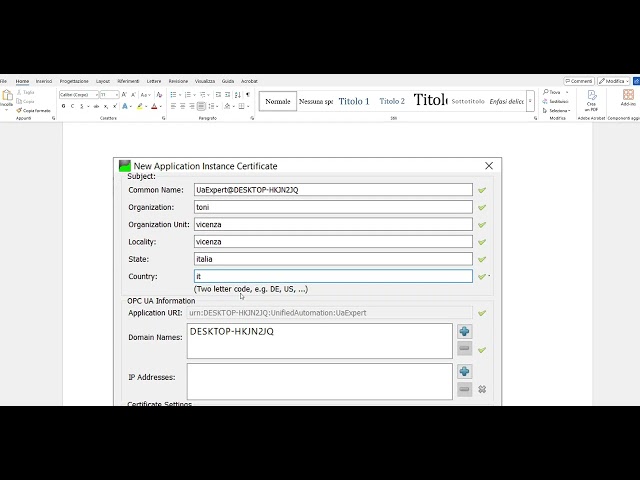
Task: Toggle superscript formatting
Action: coord(115,106)
